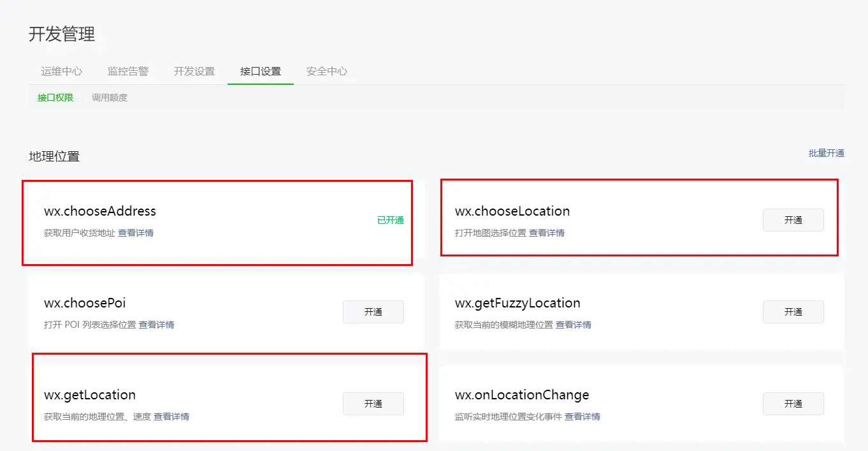Open 查看详情 link for wx.chooseAddress

coord(136,233)
